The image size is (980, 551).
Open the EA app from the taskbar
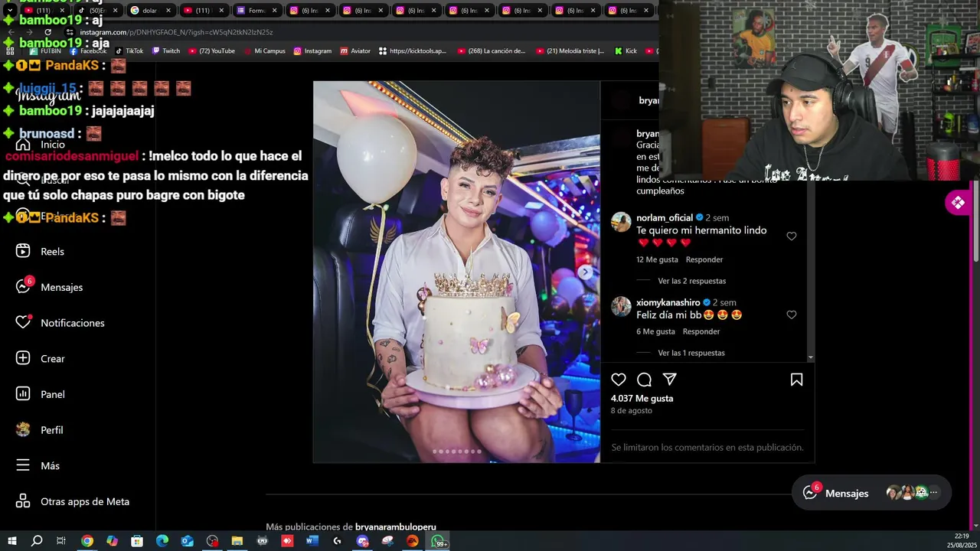coord(413,541)
